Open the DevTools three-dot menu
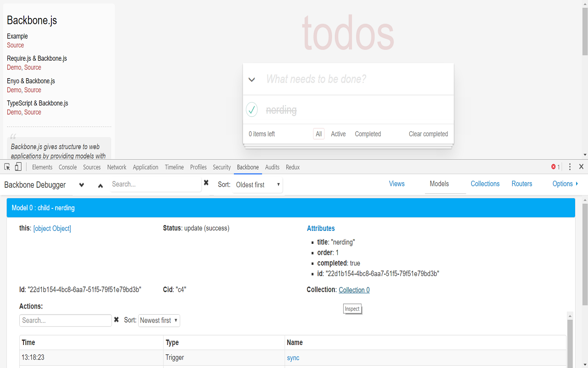This screenshot has height=368, width=588. [570, 167]
